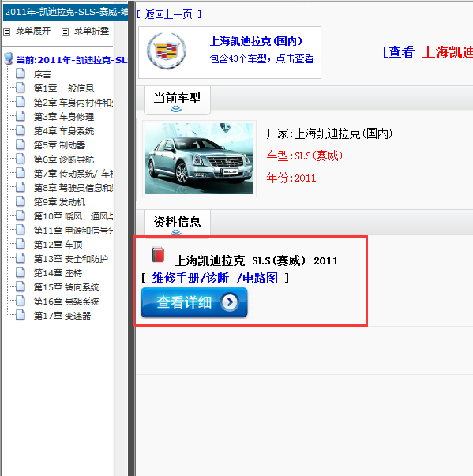Open chapter 第13章 安全和防护
The width and height of the screenshot is (473, 476).
[71, 259]
